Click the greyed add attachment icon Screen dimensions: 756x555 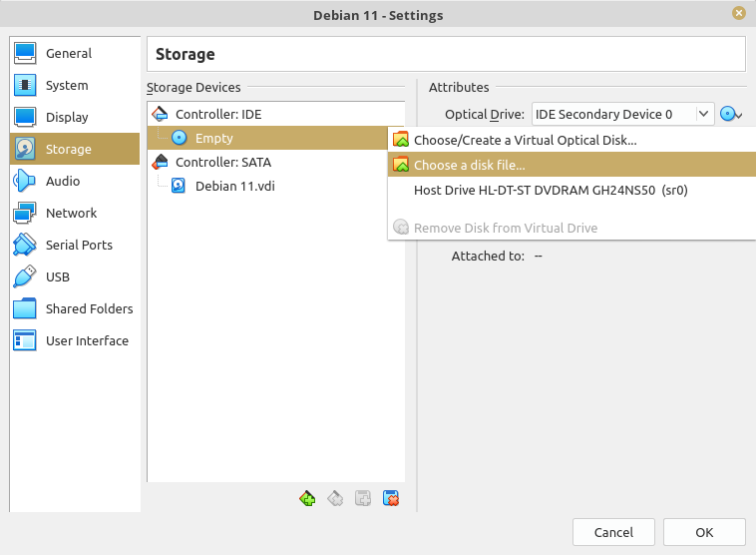pyautogui.click(x=363, y=498)
